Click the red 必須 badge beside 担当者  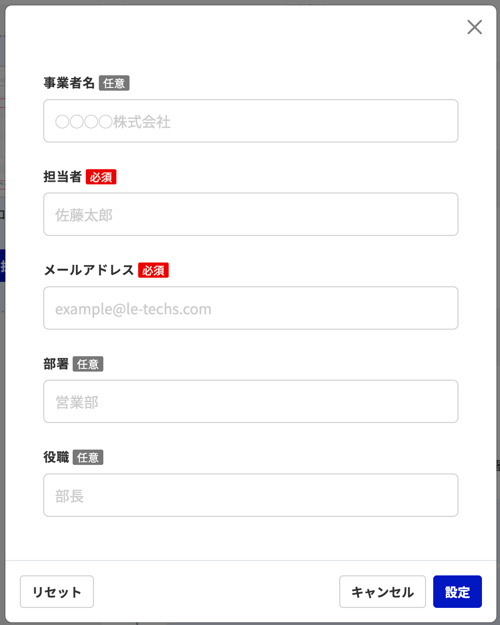coord(101,177)
